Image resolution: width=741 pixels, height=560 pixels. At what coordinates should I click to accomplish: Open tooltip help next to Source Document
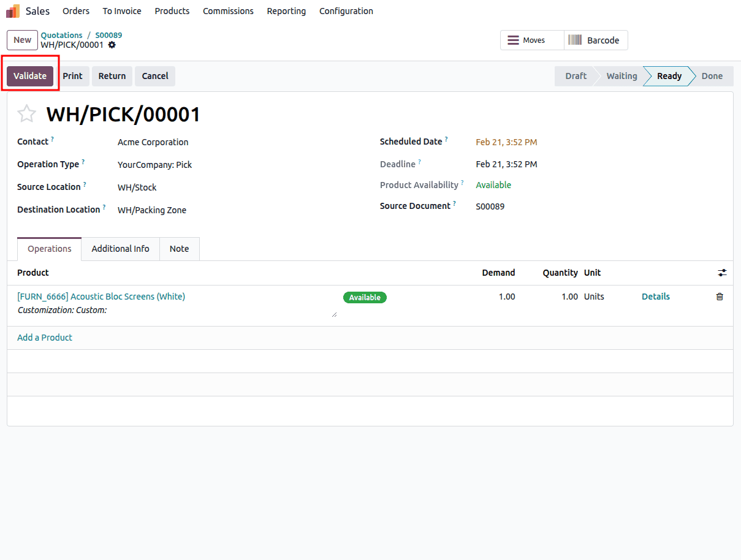pos(454,203)
